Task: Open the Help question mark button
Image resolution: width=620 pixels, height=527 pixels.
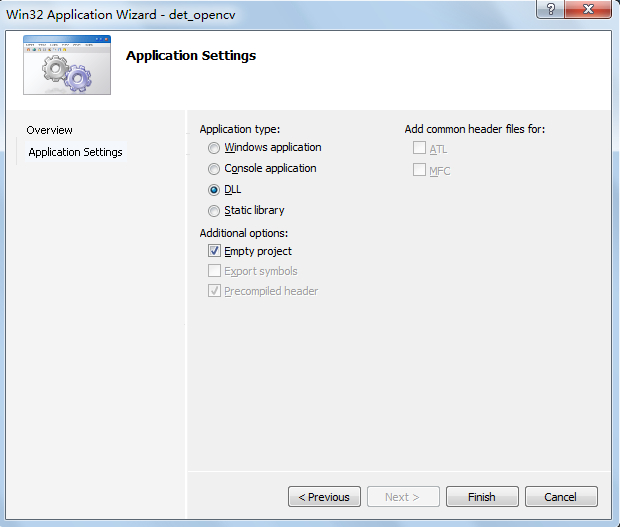Action: coord(551,9)
